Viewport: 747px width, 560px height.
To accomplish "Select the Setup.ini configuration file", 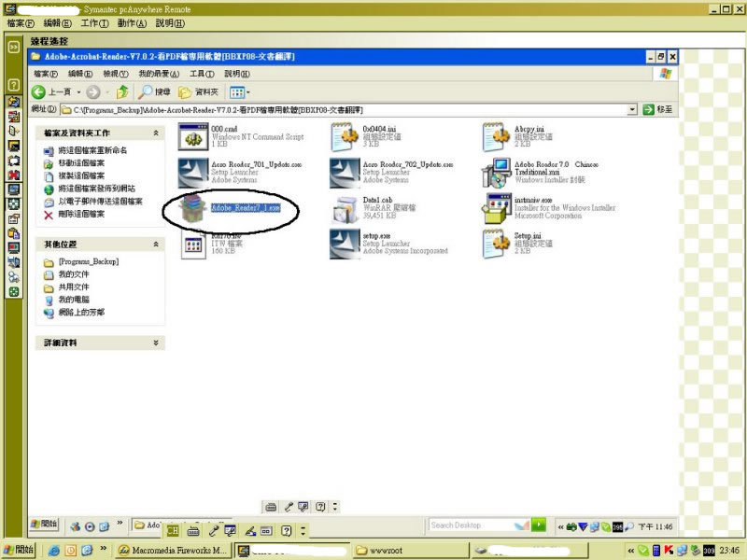I will (x=517, y=244).
